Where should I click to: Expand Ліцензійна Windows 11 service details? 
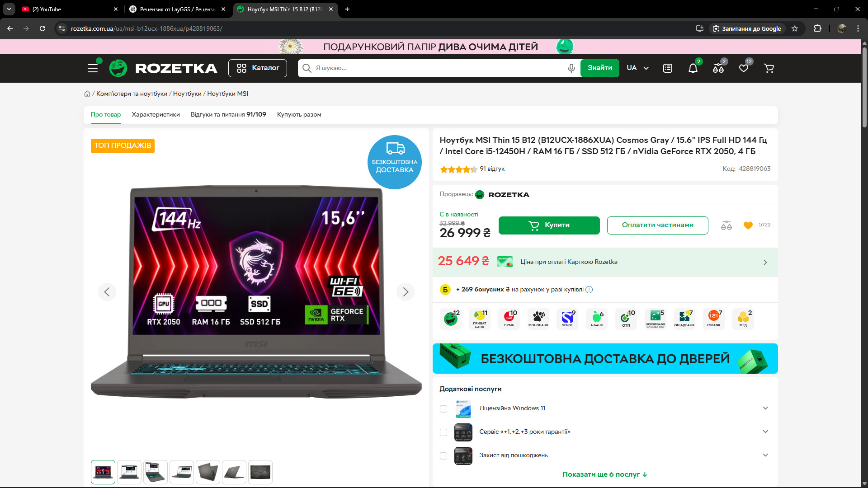765,408
